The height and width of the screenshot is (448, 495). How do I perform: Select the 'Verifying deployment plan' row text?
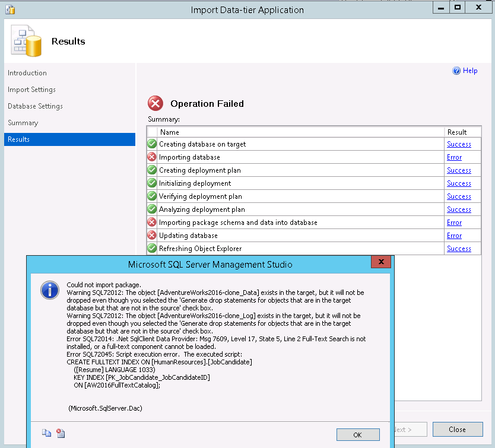coord(200,196)
